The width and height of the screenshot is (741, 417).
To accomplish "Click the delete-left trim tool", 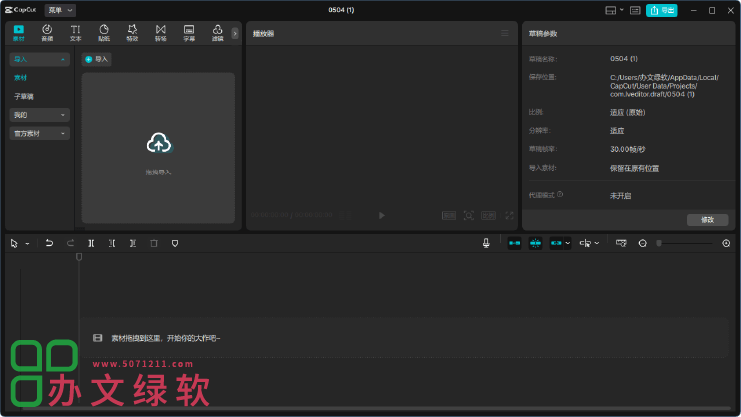I will (112, 243).
